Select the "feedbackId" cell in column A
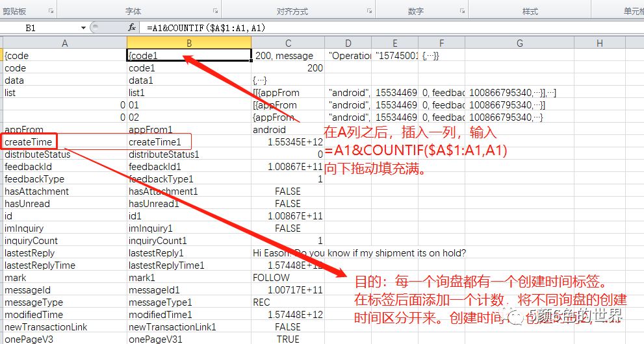 pos(65,166)
